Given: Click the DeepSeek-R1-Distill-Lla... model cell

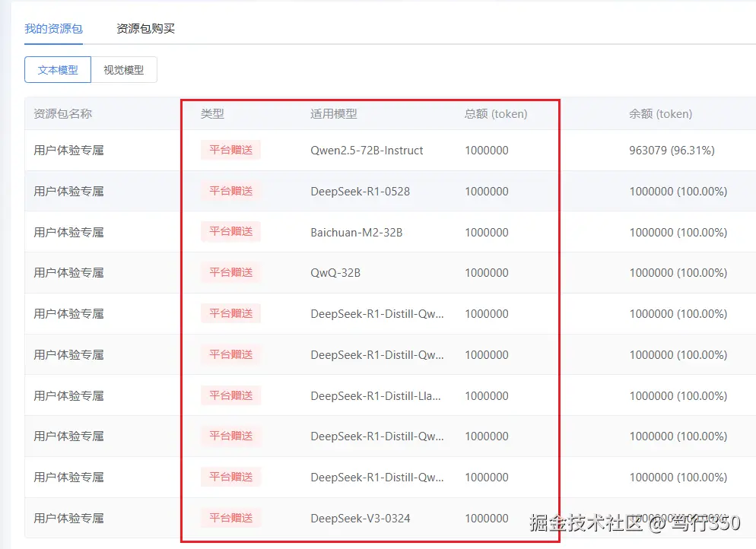Looking at the screenshot, I should pyautogui.click(x=376, y=395).
